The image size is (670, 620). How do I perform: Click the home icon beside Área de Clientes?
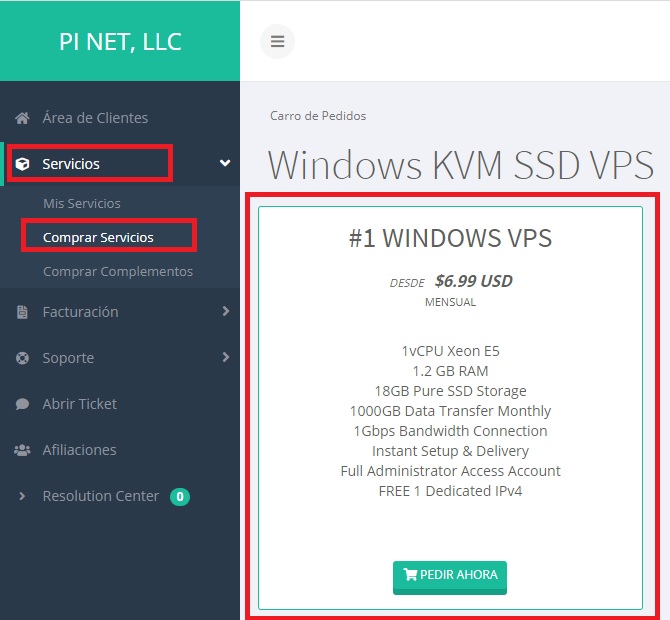pos(22,118)
